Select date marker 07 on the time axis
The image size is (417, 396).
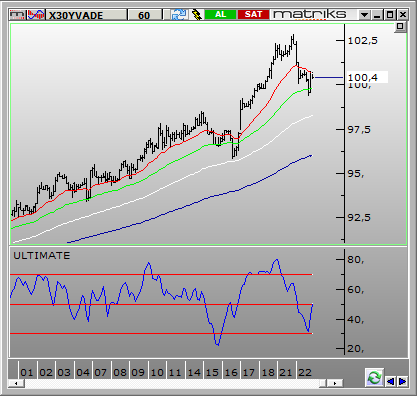click(100, 372)
